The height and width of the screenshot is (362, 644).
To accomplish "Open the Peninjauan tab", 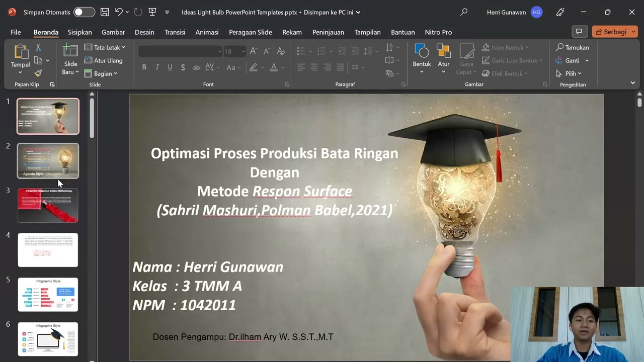I will tap(328, 32).
